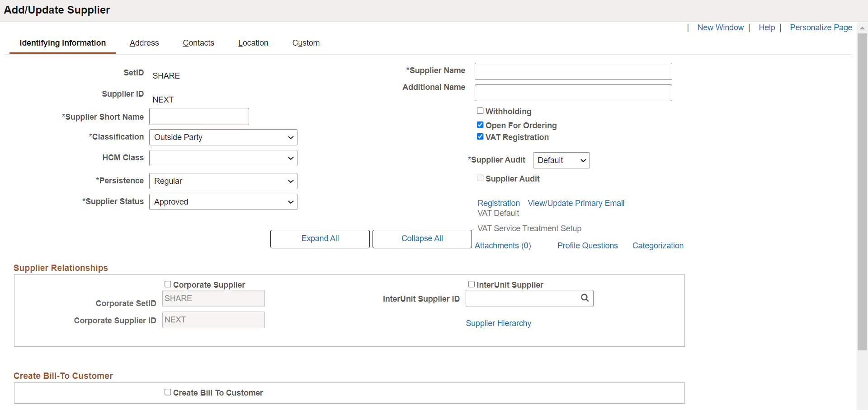Click the vertical scrollbar thumb
The image size is (868, 410).
(862, 192)
